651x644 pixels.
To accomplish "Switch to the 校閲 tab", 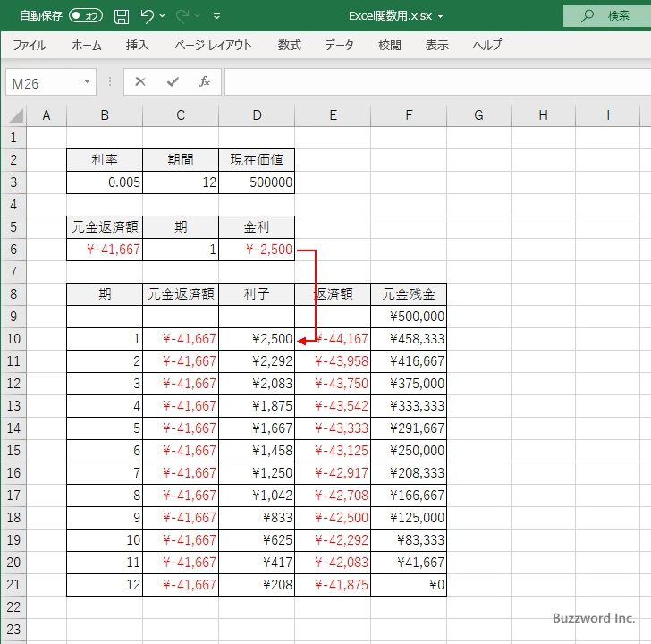I will point(390,45).
